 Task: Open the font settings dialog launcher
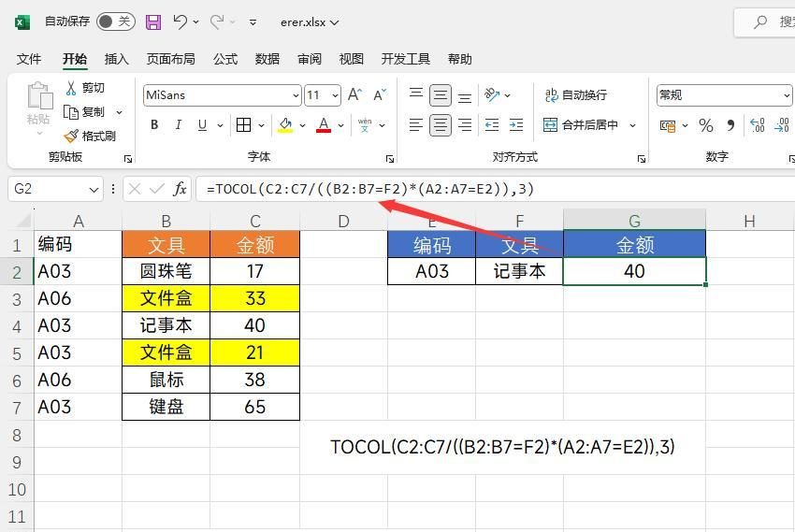click(x=390, y=159)
